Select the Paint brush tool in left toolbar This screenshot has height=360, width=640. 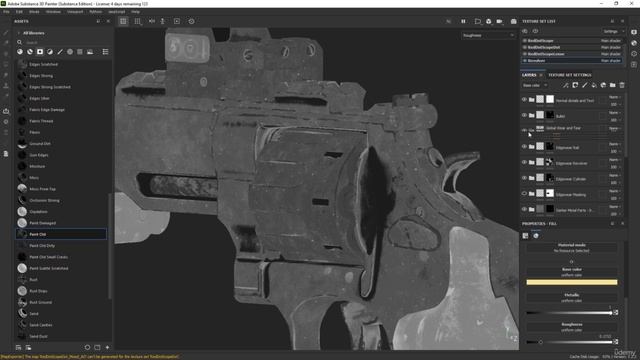tap(6, 32)
